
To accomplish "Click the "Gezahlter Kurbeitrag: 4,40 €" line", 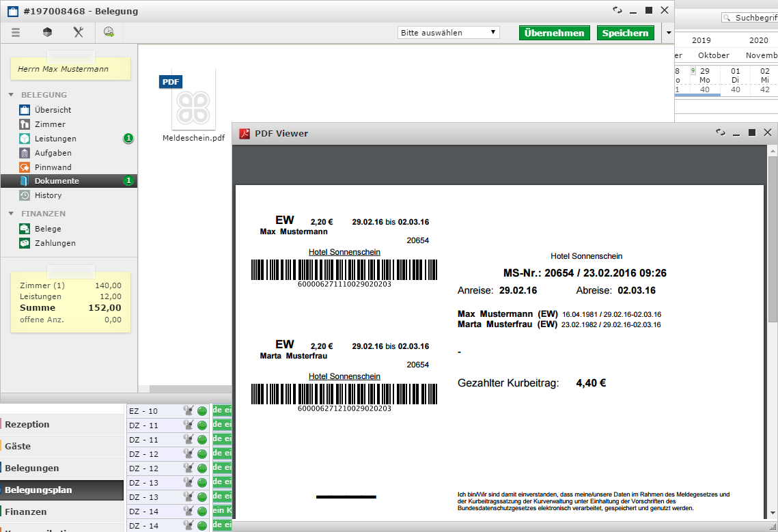I will [x=531, y=383].
